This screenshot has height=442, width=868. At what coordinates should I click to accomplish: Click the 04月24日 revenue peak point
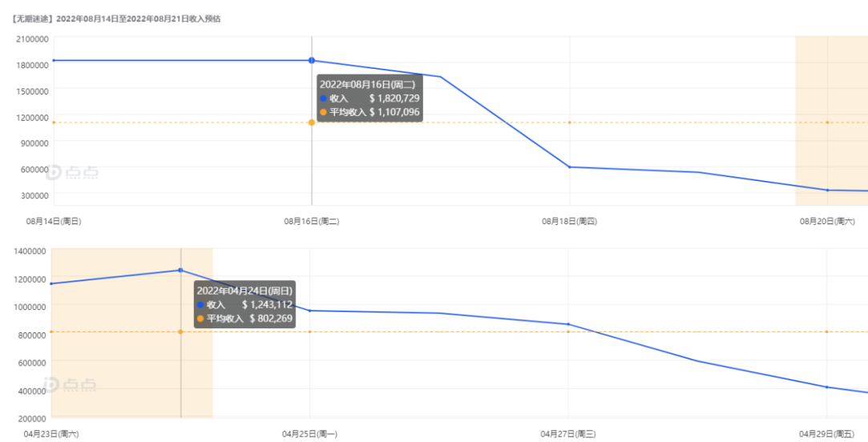click(180, 270)
